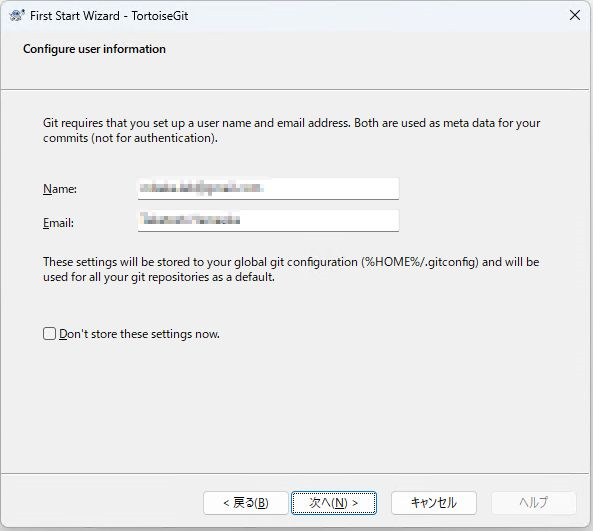Proceed with the 次へ(N) button
Screen dimensions: 593x531
click(334, 503)
